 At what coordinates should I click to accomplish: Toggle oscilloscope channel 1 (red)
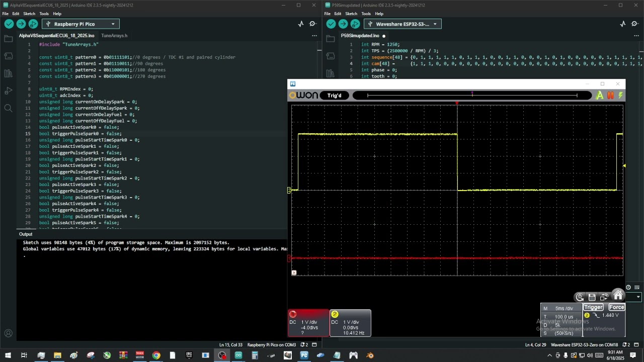point(293,314)
